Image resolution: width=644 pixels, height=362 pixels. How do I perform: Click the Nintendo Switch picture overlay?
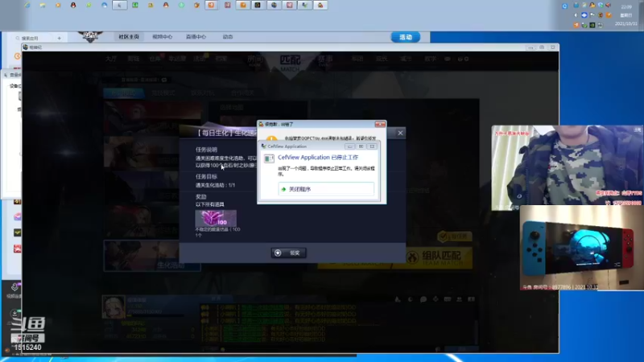(581, 248)
